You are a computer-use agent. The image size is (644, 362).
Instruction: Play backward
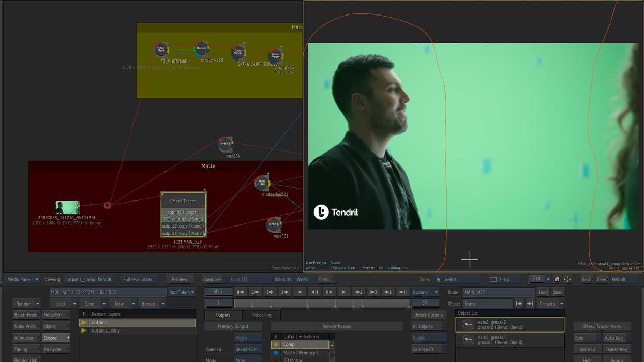tap(299, 292)
